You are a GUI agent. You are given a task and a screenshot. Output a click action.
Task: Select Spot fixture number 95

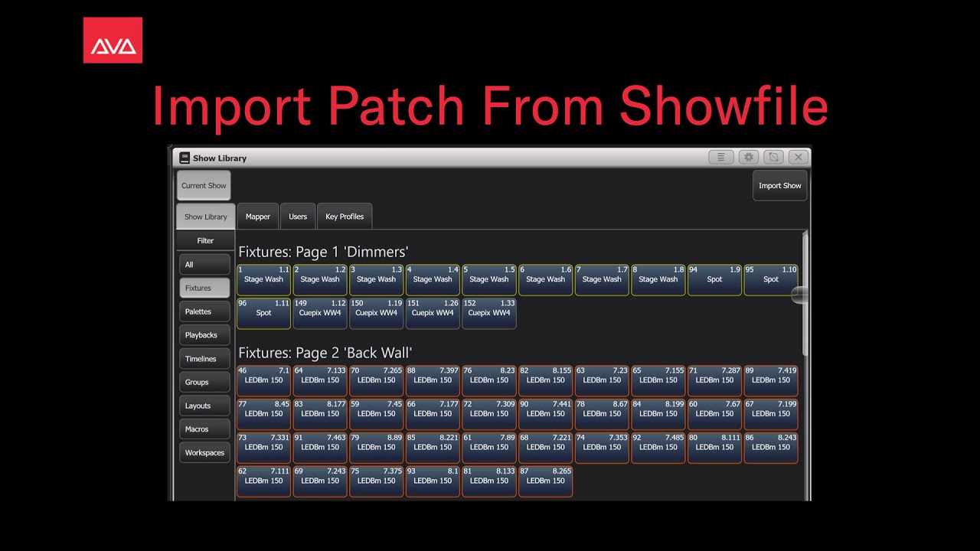click(771, 280)
